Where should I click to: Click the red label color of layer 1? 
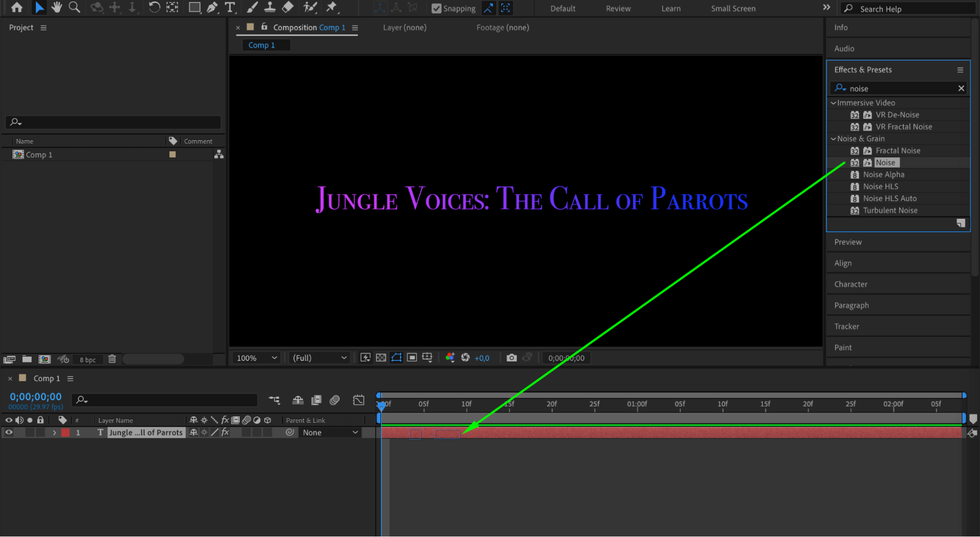click(65, 433)
